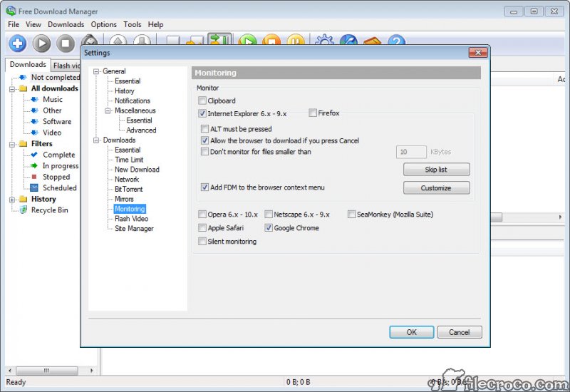The width and height of the screenshot is (570, 392).
Task: Check ALT must be pressed option
Action: tap(205, 129)
